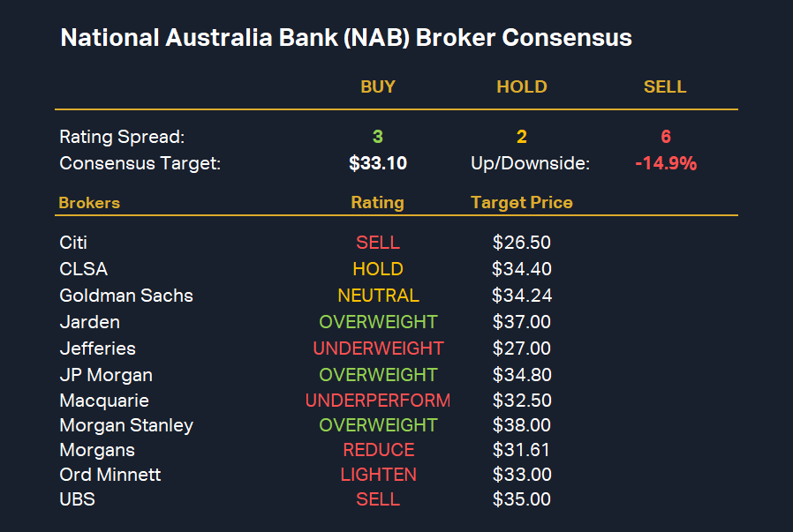Click the -14.9% downside figure

(x=666, y=163)
